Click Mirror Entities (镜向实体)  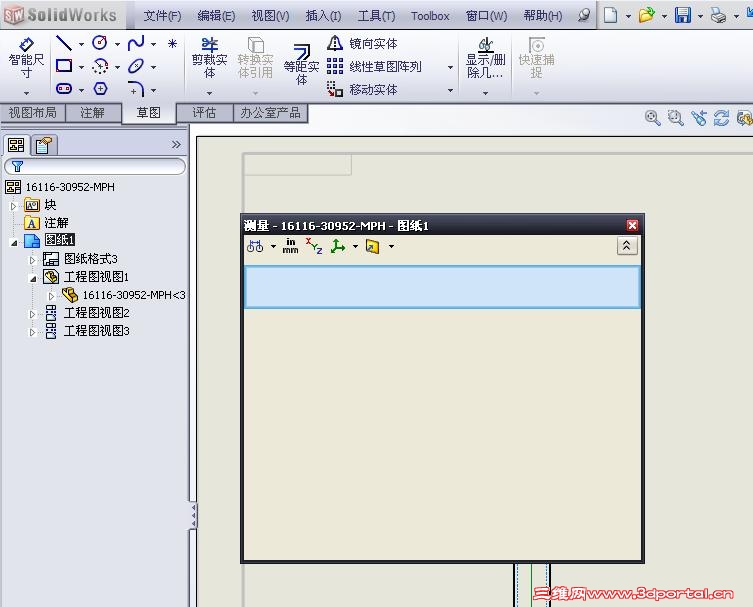[x=362, y=44]
